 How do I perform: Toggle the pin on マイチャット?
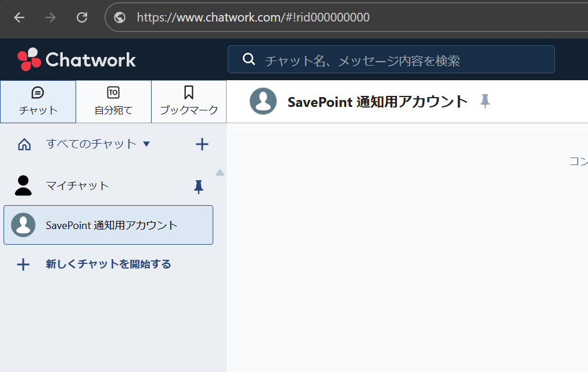pyautogui.click(x=199, y=186)
